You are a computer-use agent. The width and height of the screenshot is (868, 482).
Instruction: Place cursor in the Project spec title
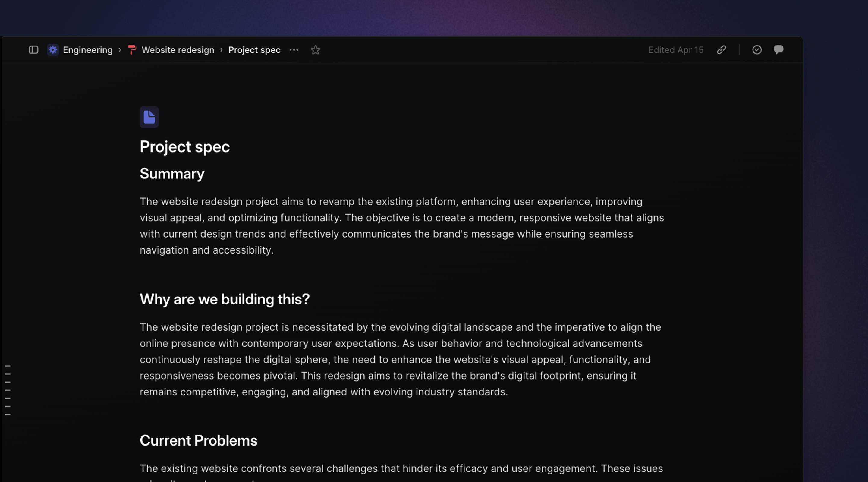click(x=185, y=146)
